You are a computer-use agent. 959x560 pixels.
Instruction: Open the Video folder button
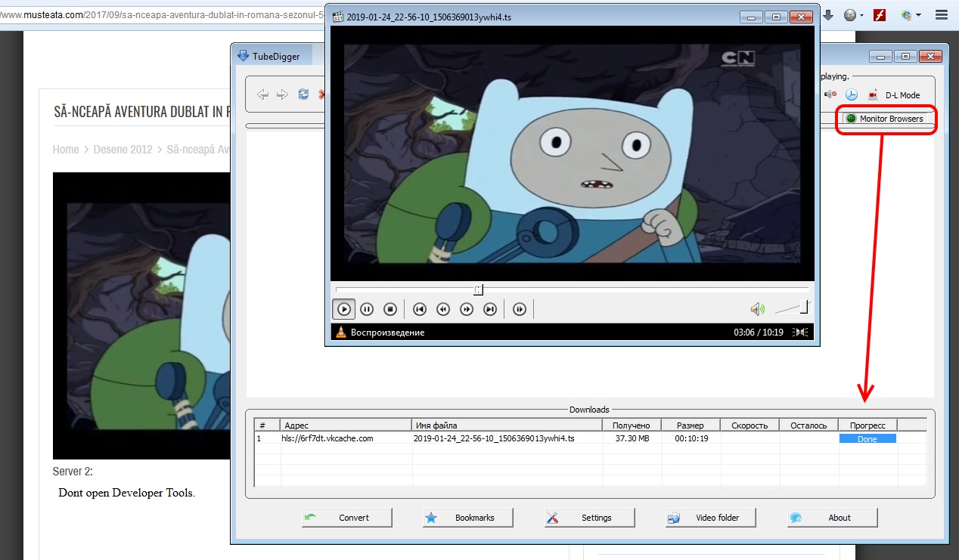tap(710, 518)
